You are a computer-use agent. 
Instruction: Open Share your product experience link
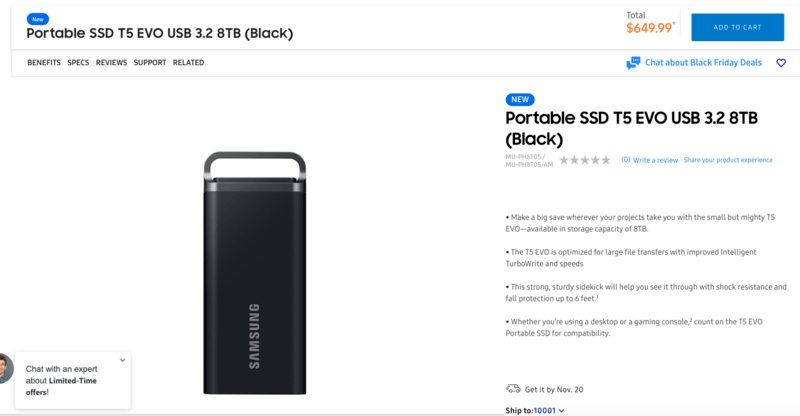(728, 160)
